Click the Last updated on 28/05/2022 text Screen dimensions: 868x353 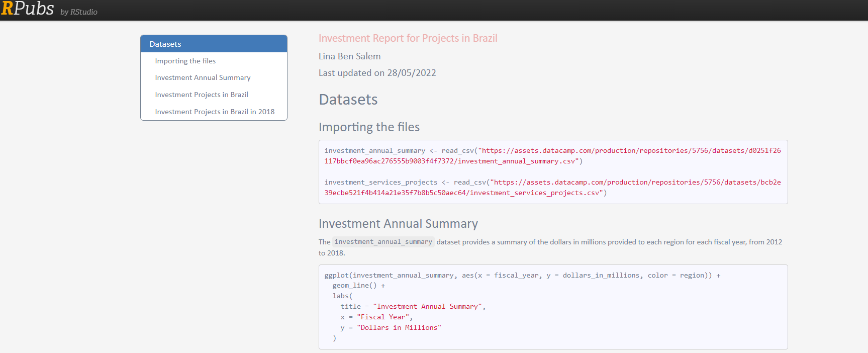click(377, 73)
